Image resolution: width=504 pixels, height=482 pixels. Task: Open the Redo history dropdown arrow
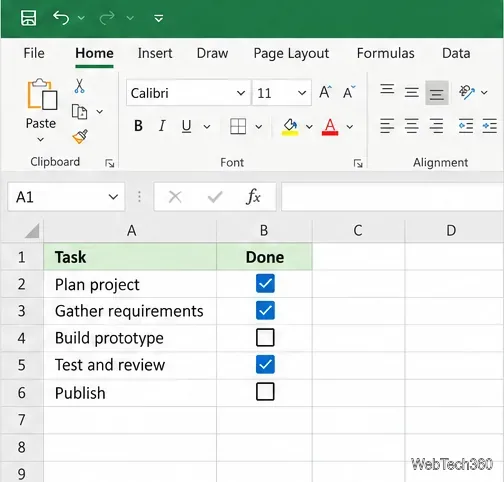[130, 18]
